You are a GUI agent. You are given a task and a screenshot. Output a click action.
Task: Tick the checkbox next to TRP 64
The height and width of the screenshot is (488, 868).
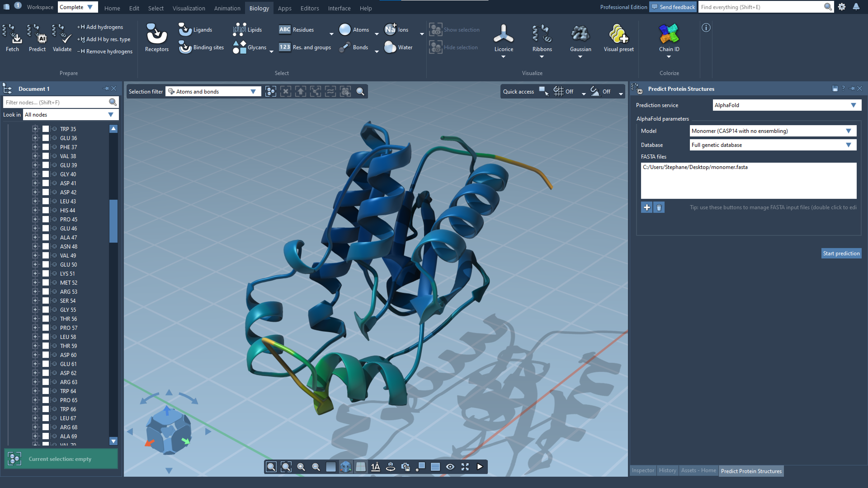(45, 391)
